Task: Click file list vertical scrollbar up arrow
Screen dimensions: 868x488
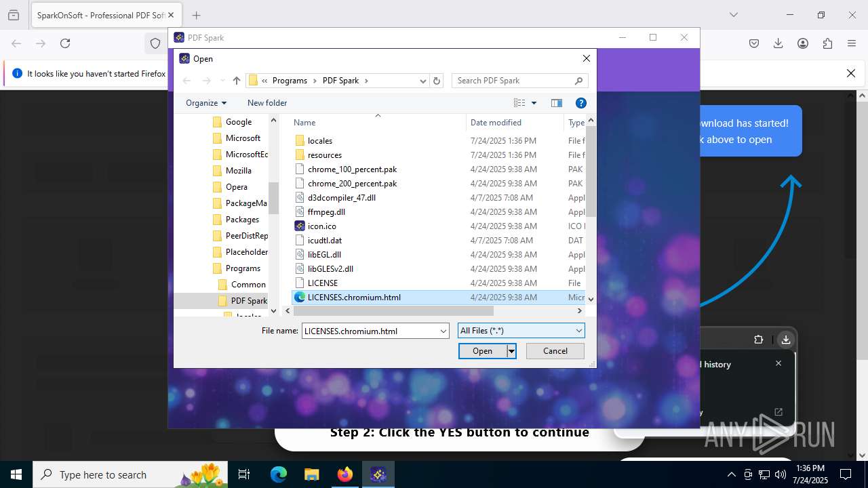Action: (591, 121)
